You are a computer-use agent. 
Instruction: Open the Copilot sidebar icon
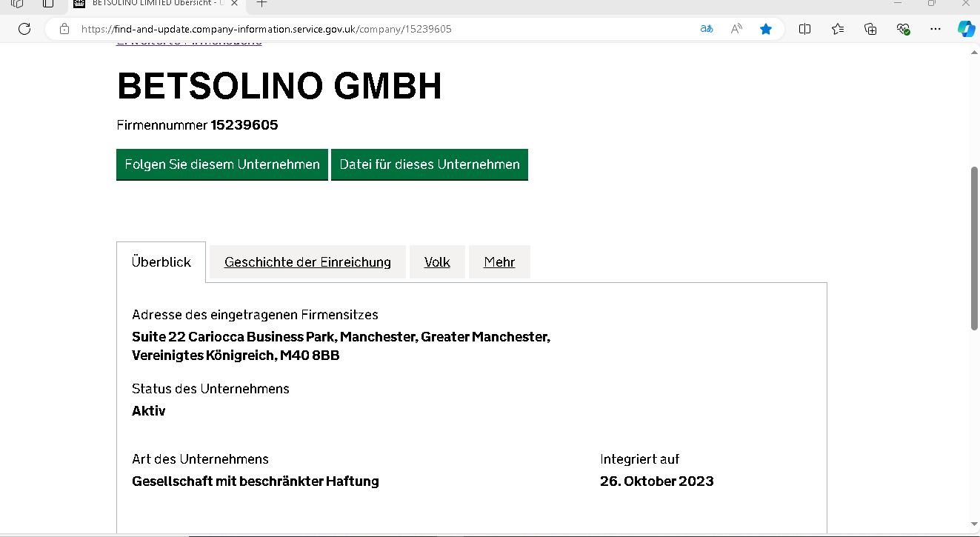click(965, 29)
